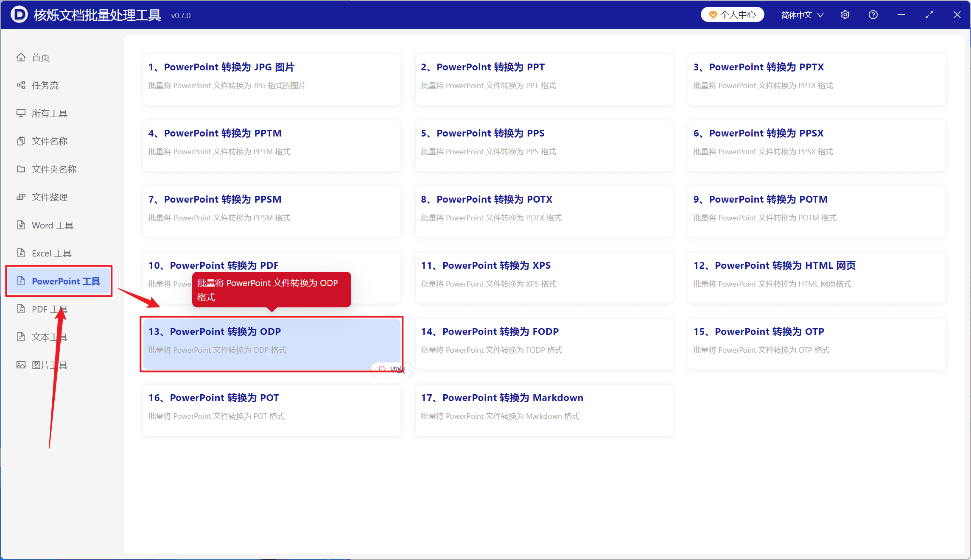Click 核烁文档批量处理工具 title text
This screenshot has width=971, height=560.
pos(97,15)
